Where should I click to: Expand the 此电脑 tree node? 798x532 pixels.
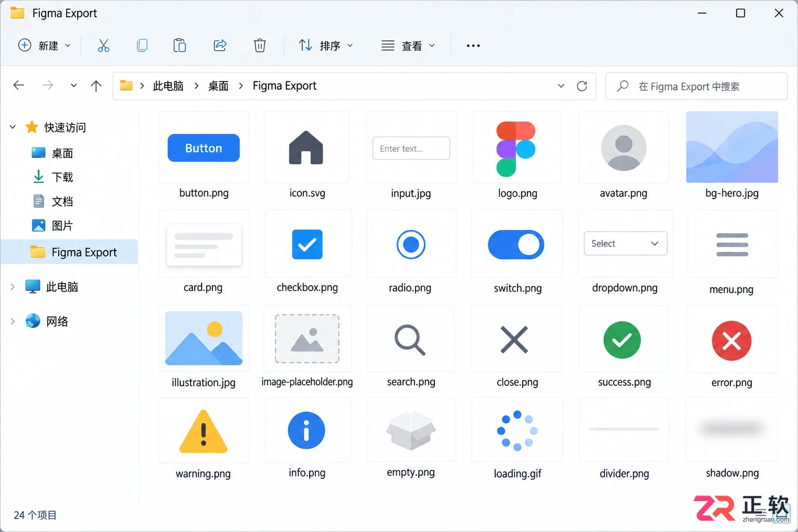click(x=12, y=287)
